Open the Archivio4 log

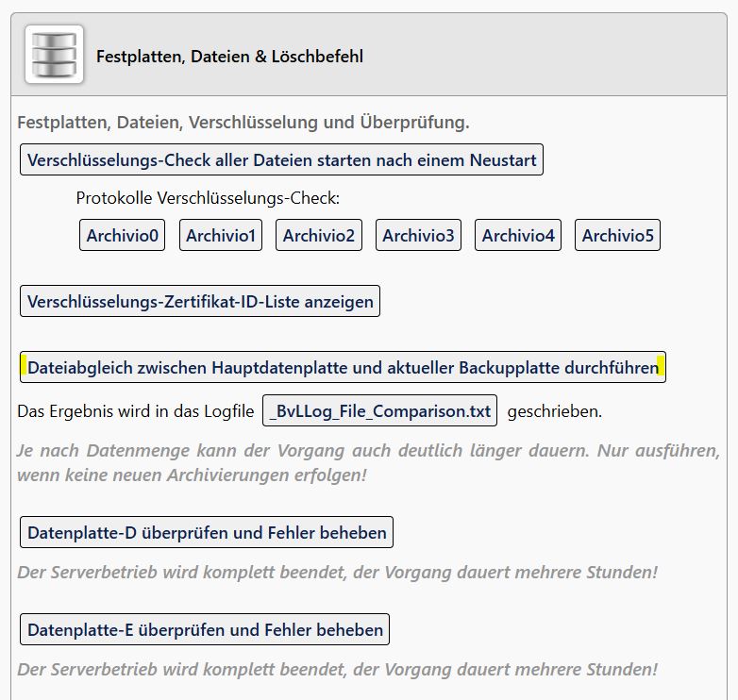tap(518, 236)
